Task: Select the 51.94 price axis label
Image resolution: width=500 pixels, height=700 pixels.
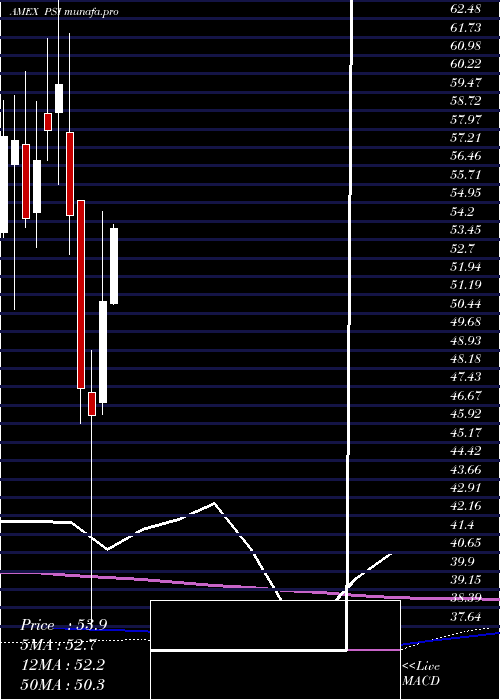Action: click(x=465, y=267)
